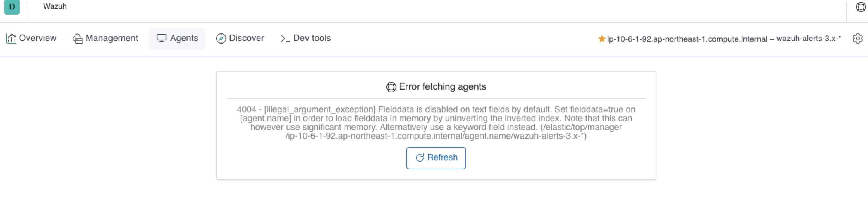This screenshot has width=868, height=202.
Task: Click the Discover compass icon
Action: (x=221, y=38)
